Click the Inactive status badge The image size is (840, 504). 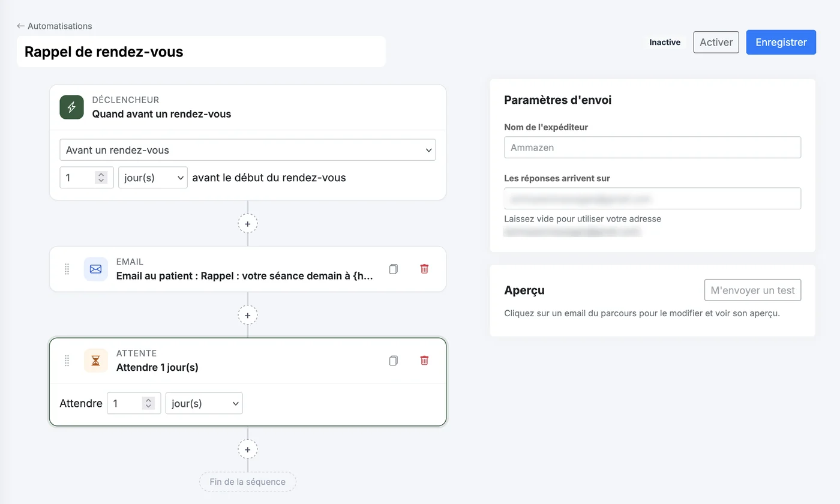(x=665, y=42)
